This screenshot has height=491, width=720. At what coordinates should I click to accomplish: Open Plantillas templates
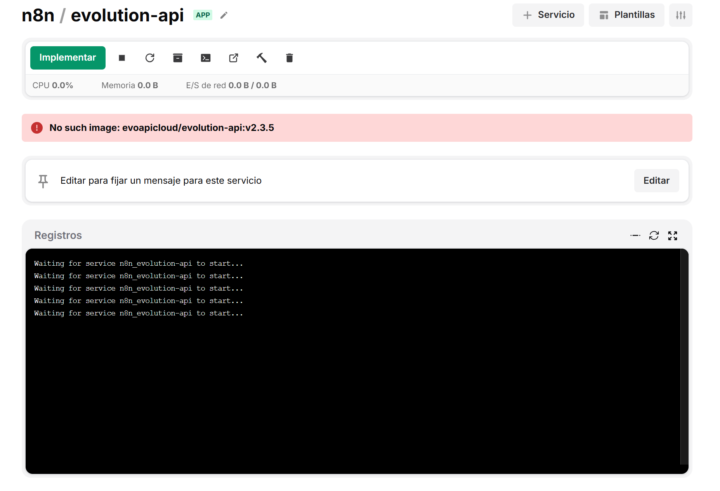pyautogui.click(x=626, y=15)
